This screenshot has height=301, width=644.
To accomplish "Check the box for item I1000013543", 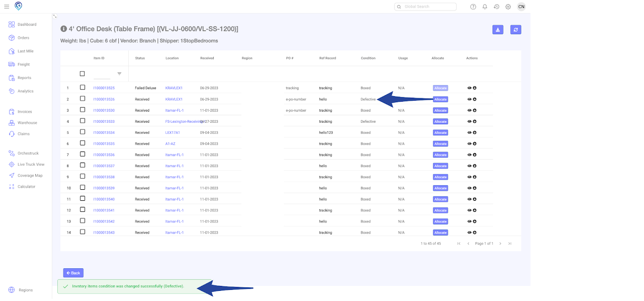I will pos(83,232).
